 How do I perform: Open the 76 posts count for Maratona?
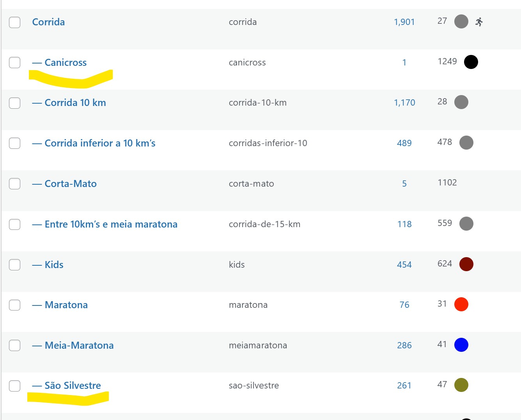click(404, 305)
